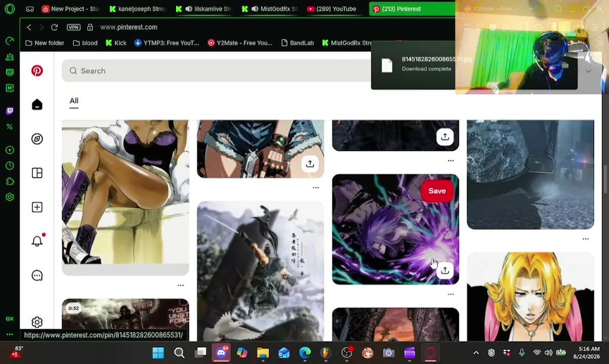Open site security lock icon
The image size is (609, 364).
pyautogui.click(x=90, y=27)
